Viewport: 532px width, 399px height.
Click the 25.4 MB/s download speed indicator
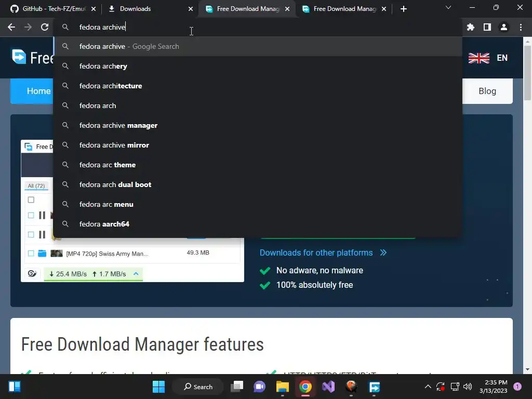tap(68, 274)
